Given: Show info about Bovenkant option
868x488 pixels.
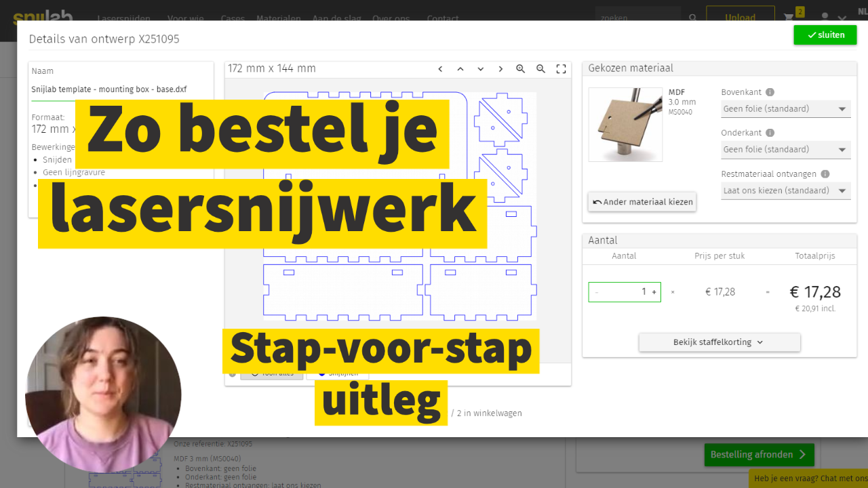Looking at the screenshot, I should pos(770,92).
